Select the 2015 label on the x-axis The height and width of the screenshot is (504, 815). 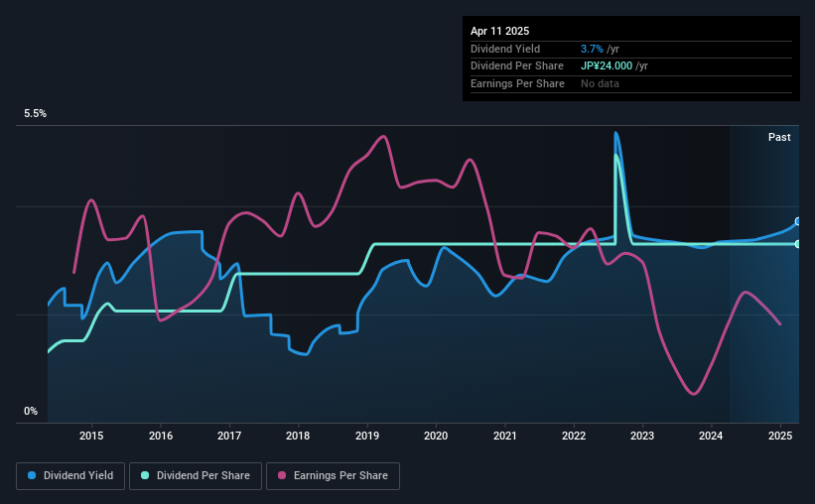(91, 436)
